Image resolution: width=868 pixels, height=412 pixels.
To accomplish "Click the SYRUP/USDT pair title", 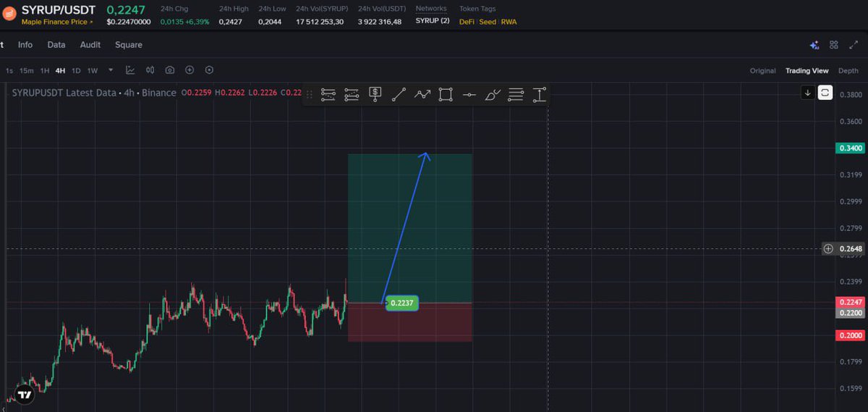I will pos(60,9).
